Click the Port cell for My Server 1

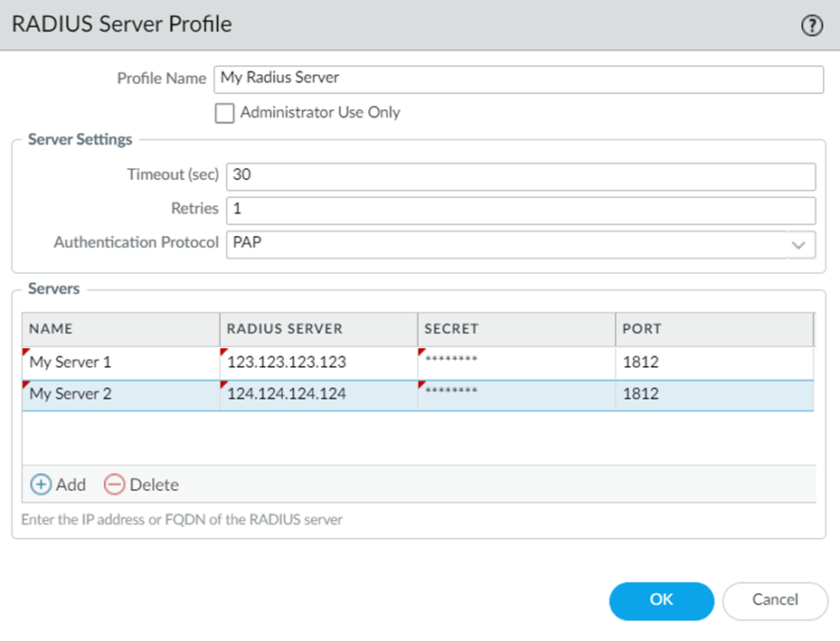[x=714, y=363]
